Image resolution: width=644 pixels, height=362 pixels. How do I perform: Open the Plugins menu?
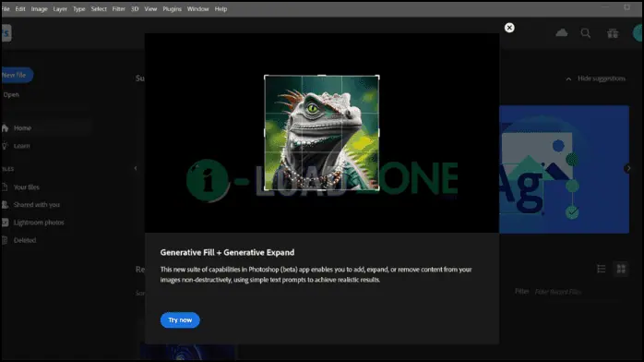tap(172, 8)
